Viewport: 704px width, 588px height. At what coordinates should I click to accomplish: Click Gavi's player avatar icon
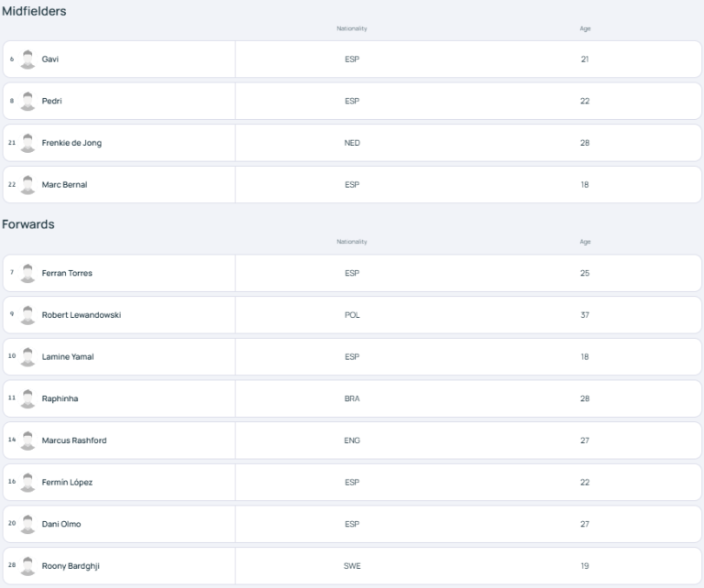(x=27, y=59)
